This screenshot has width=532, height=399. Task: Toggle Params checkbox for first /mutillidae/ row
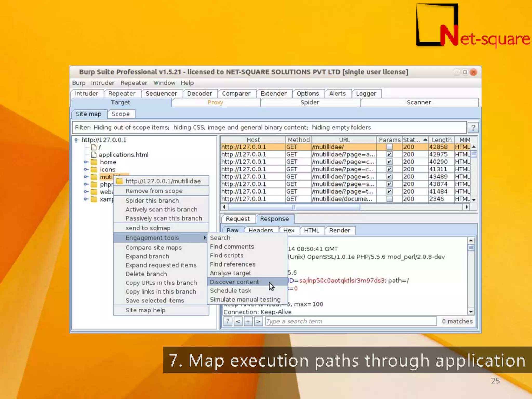click(389, 147)
